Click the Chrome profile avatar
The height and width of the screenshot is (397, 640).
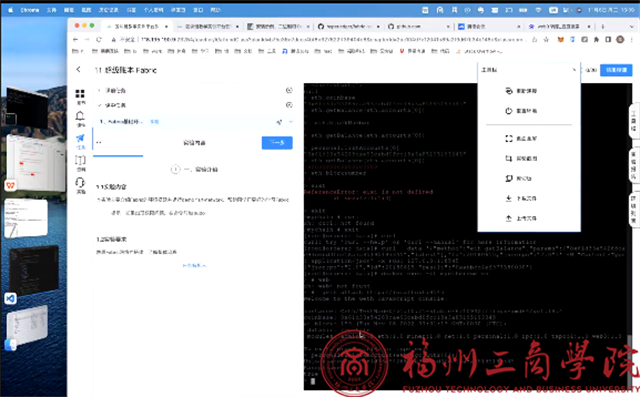[x=620, y=40]
